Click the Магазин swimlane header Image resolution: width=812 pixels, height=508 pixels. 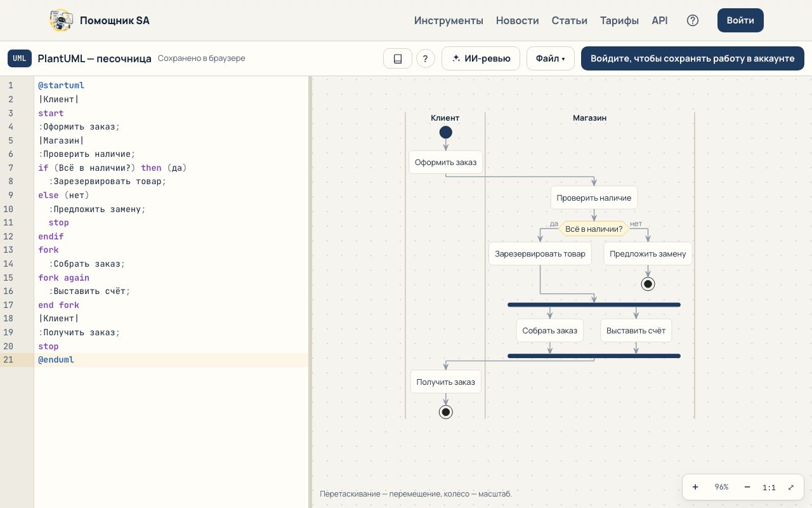[x=590, y=118]
